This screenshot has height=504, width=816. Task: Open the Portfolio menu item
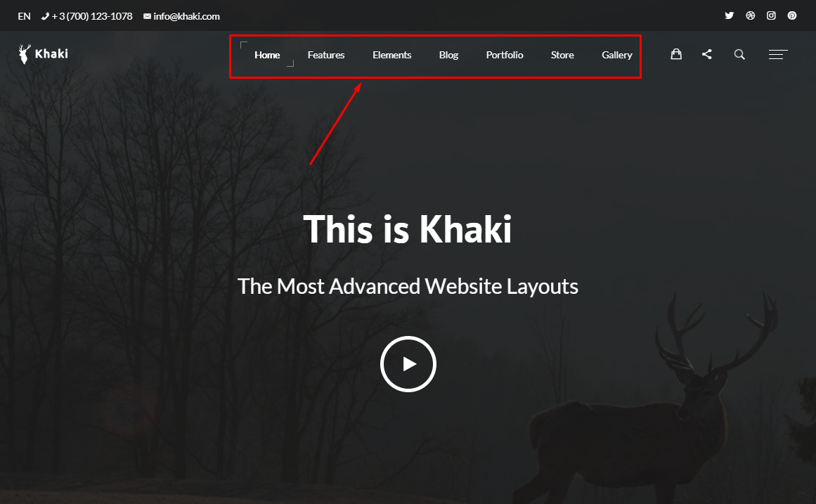click(504, 55)
